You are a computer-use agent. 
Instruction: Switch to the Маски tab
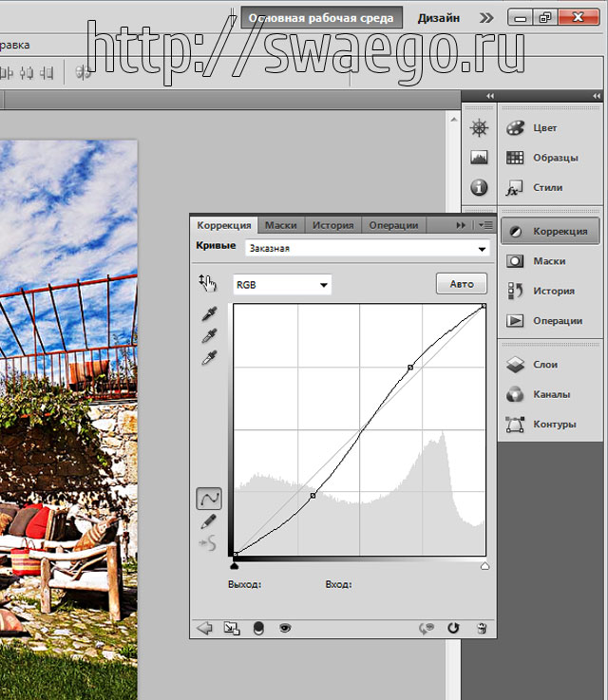coord(281,225)
